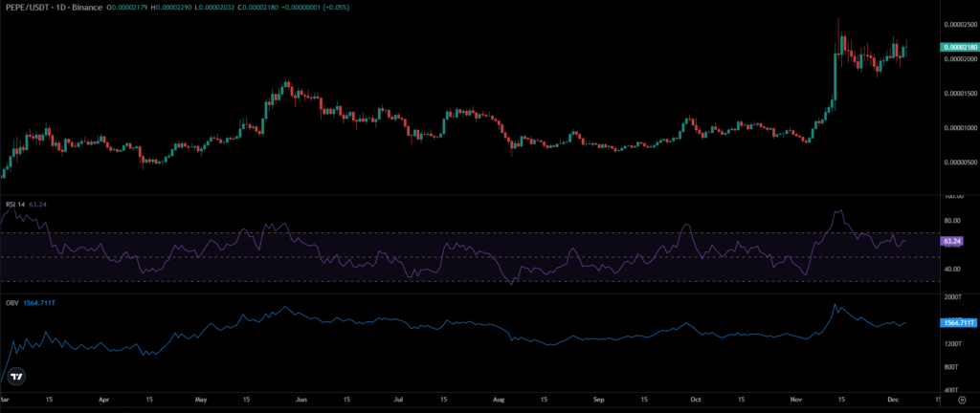This screenshot has height=413, width=980.
Task: Click the May label on time axis
Action: 201,398
